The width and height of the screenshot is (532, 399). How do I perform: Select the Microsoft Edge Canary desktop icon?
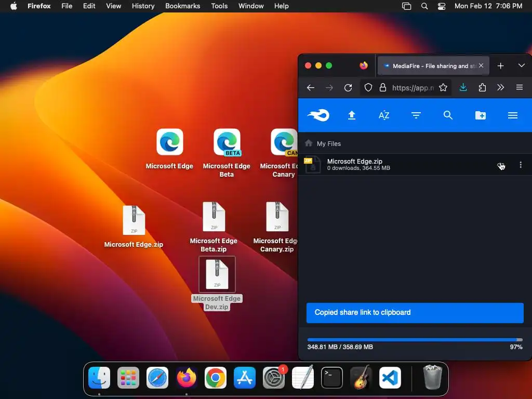coord(284,142)
